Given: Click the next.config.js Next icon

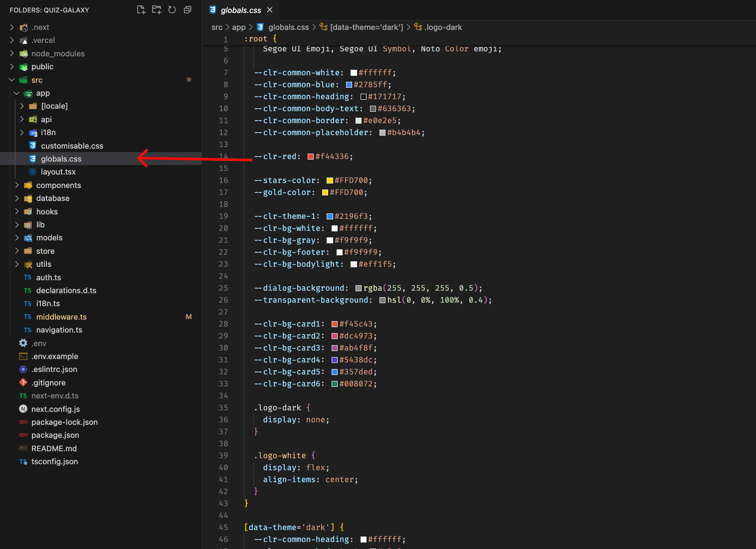Looking at the screenshot, I should coord(23,409).
